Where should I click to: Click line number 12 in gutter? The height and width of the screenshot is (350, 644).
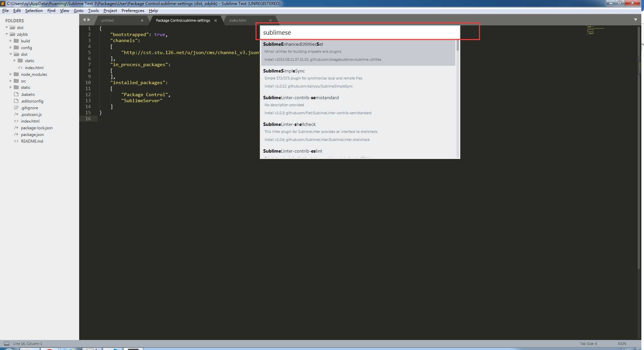pyautogui.click(x=88, y=95)
